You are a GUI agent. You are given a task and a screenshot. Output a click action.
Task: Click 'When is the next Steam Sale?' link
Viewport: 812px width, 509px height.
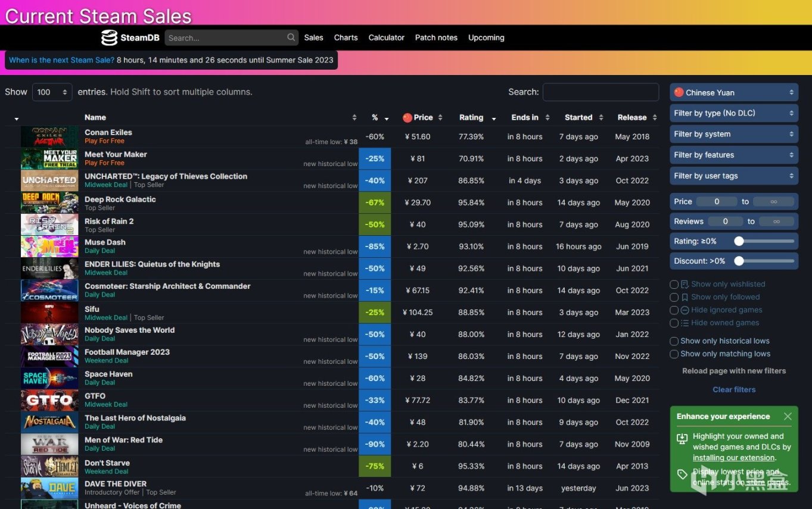[61, 60]
